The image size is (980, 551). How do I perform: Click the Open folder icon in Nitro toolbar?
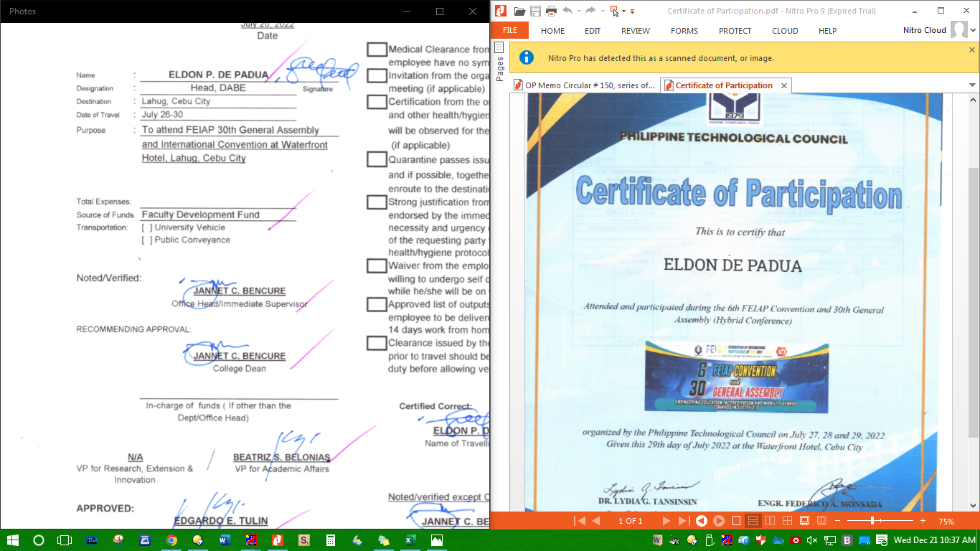pyautogui.click(x=519, y=11)
